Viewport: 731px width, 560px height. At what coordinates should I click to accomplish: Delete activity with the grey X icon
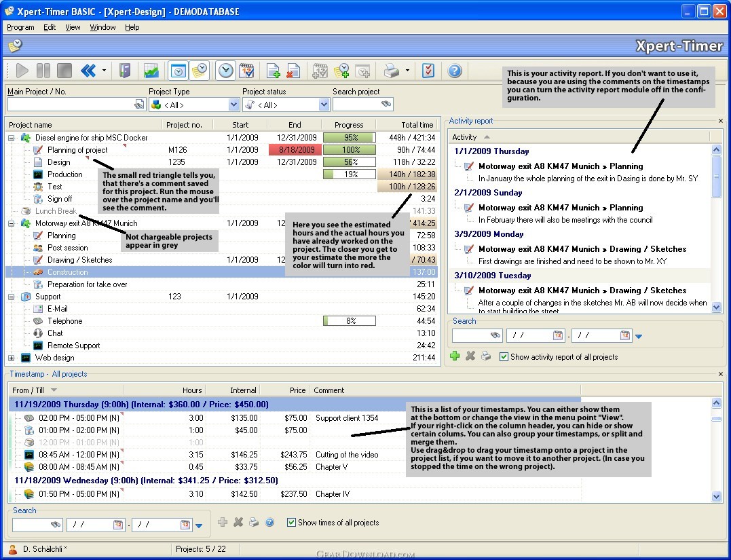470,356
